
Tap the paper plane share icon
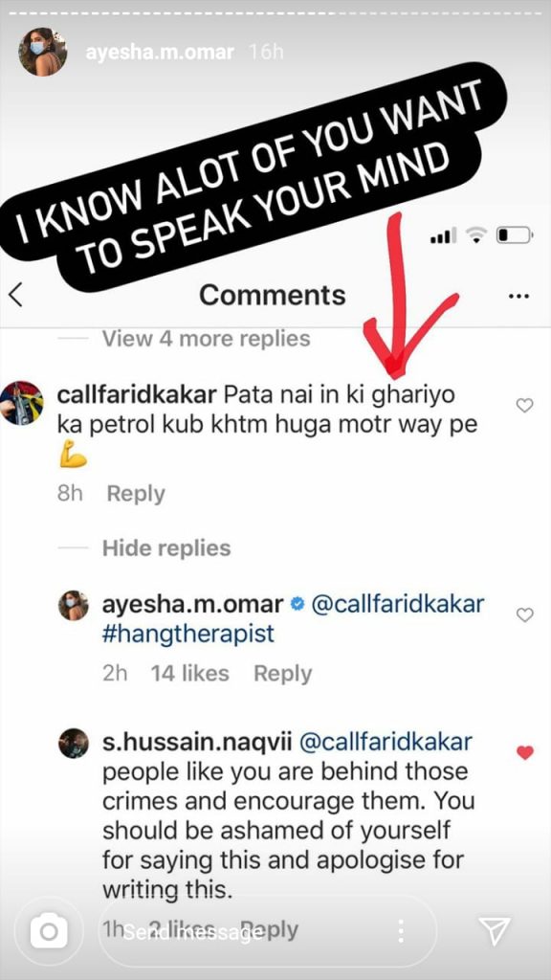click(495, 931)
